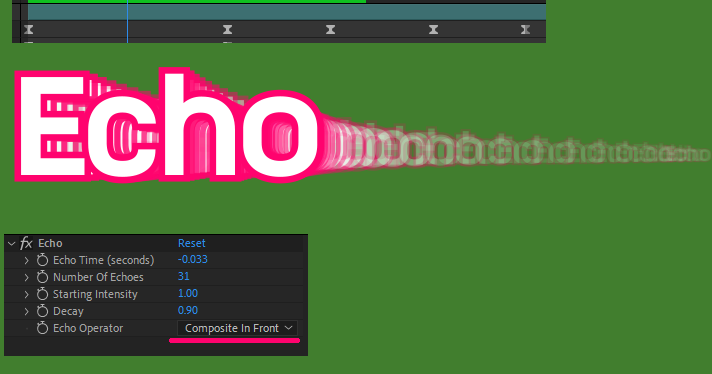Select the fourth hourglass keyframe on timeline
712x374 pixels.
coord(434,30)
